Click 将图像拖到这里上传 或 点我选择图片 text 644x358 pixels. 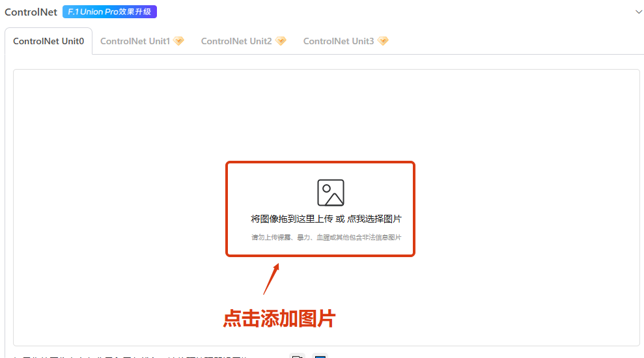[x=326, y=219]
